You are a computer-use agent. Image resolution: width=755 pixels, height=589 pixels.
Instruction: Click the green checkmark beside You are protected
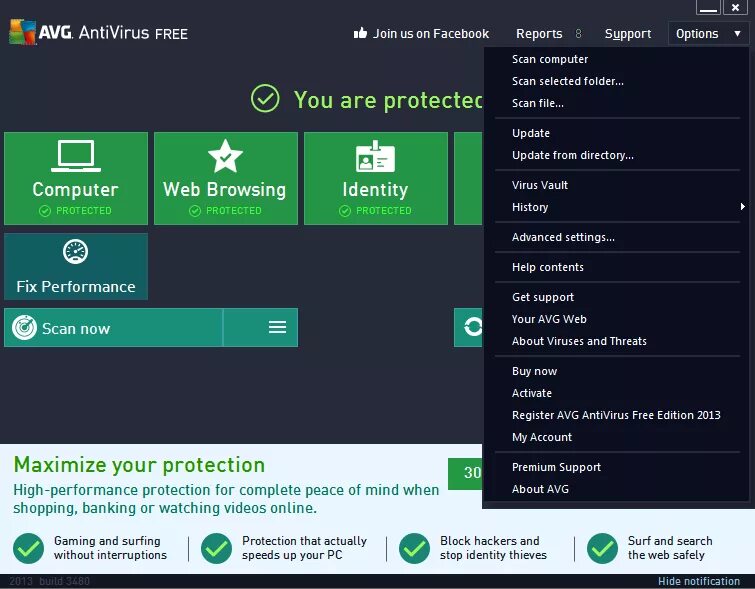click(265, 99)
